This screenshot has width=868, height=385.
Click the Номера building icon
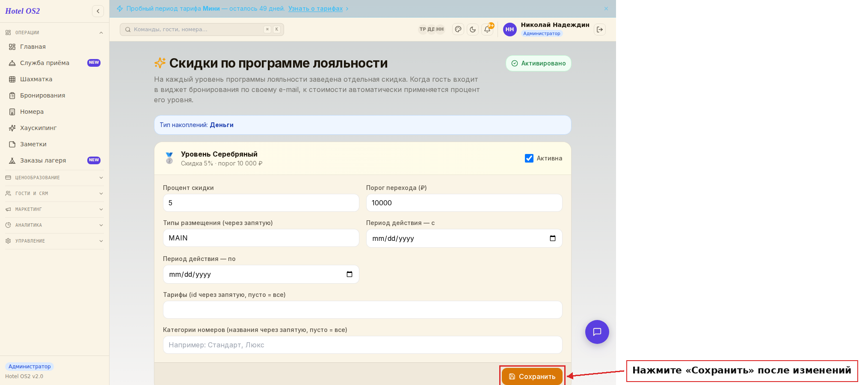(12, 112)
